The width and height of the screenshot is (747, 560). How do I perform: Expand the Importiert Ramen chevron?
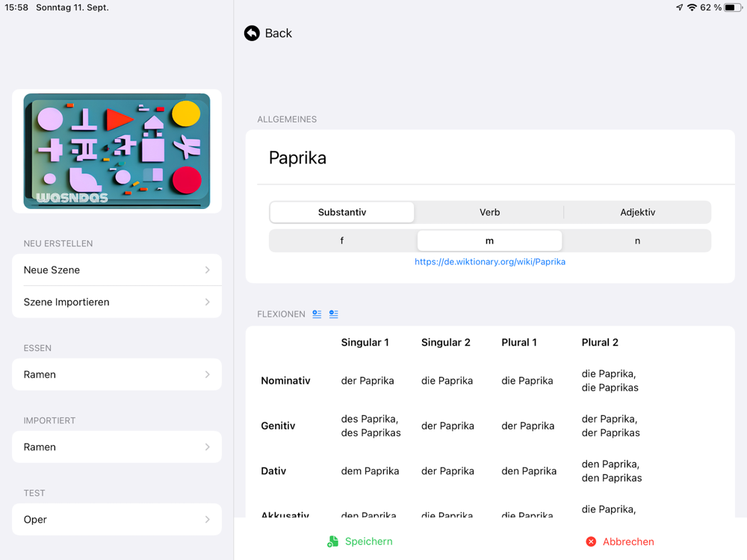pos(207,447)
